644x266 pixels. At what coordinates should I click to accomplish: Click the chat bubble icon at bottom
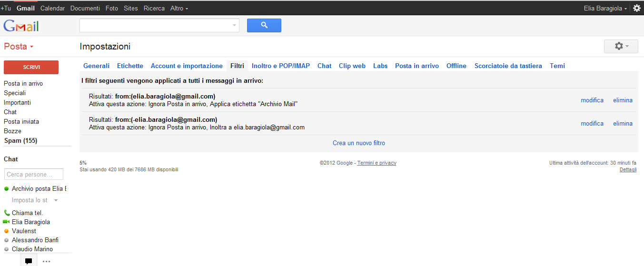pyautogui.click(x=29, y=261)
